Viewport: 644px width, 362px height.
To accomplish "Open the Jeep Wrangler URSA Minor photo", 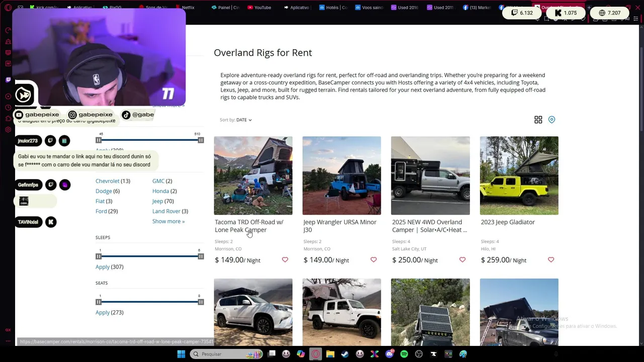I will [342, 175].
